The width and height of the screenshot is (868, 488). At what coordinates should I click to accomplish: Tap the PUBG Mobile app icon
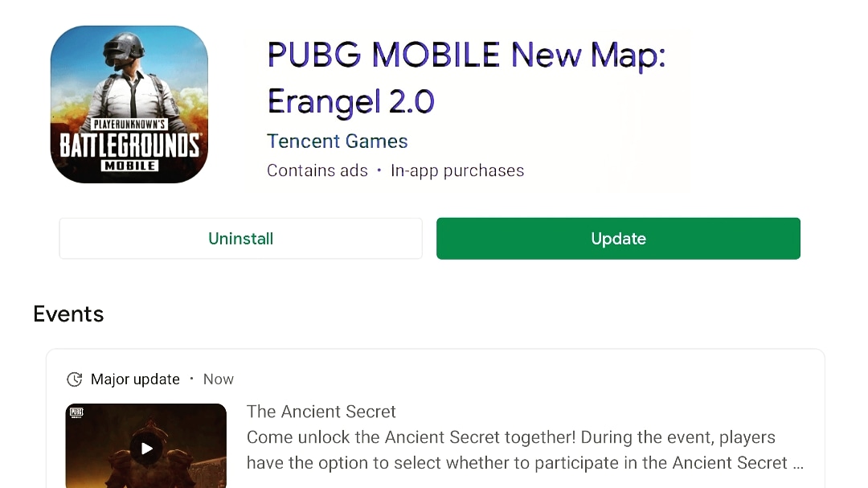pos(129,105)
